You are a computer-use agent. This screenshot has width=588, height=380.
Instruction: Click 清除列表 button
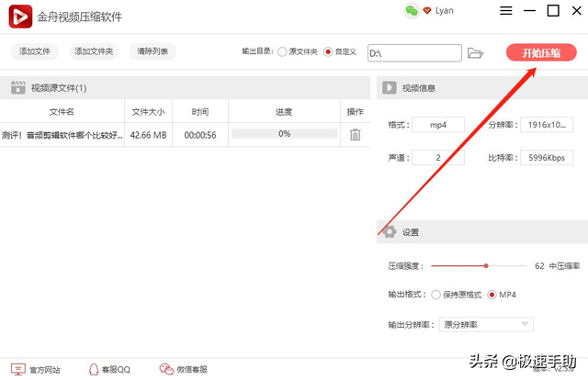153,51
